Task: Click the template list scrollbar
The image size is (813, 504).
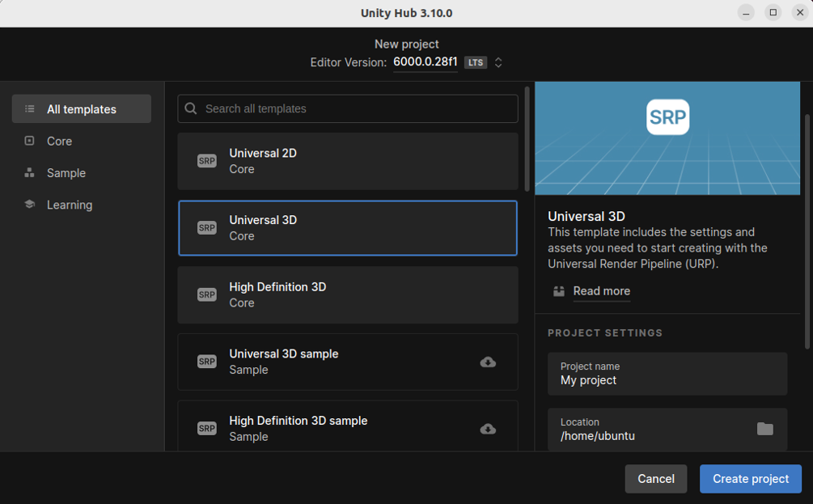Action: pos(527,138)
